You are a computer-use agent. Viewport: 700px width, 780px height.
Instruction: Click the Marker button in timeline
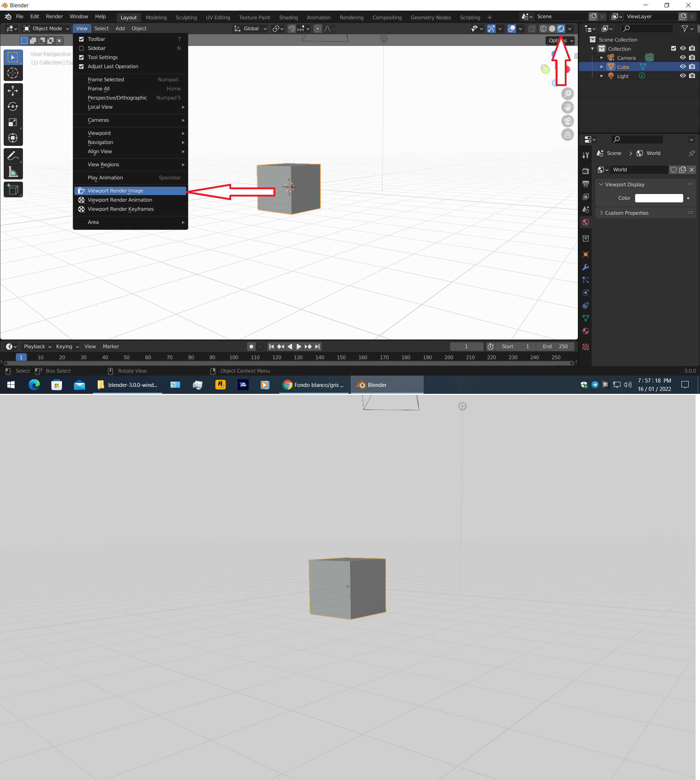[111, 346]
